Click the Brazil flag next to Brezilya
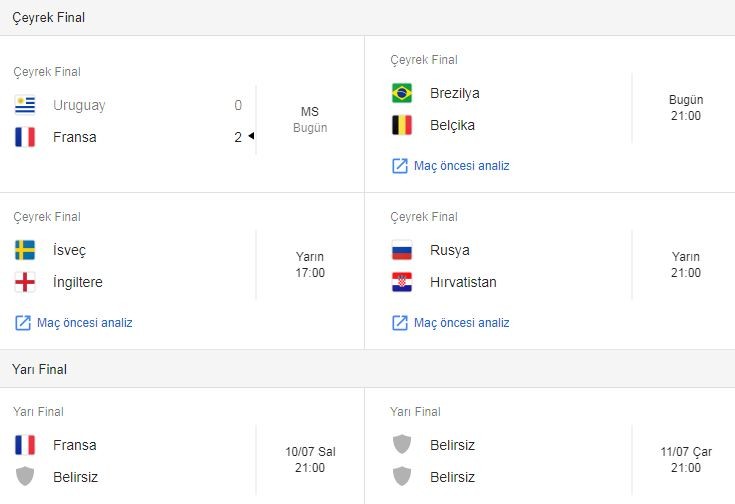 point(402,93)
